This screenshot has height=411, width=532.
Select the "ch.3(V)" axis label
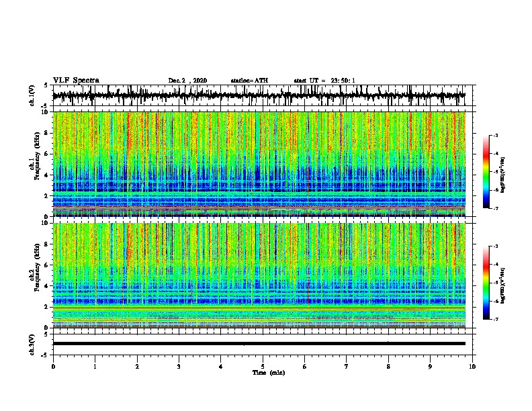pos(32,345)
